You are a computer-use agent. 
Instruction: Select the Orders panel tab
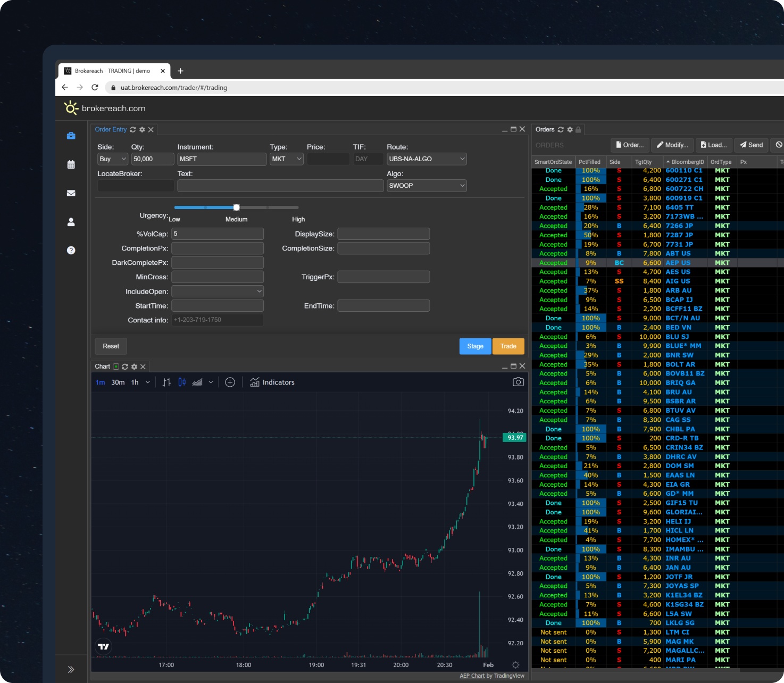[545, 130]
